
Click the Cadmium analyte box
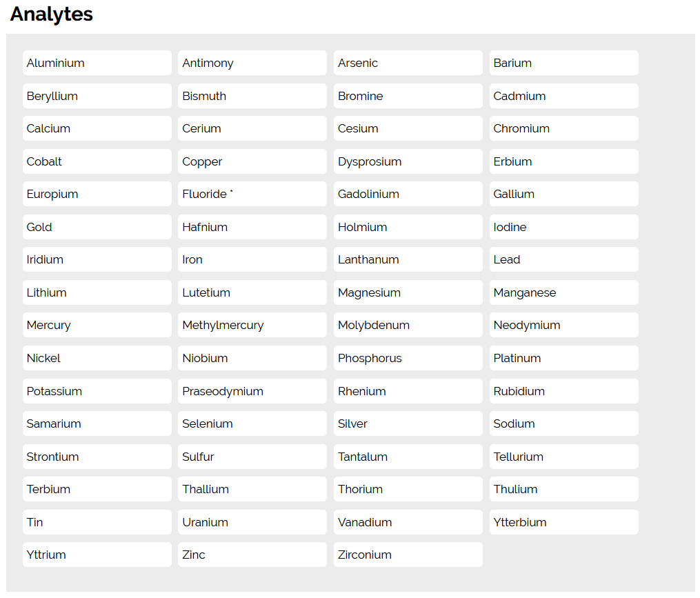pyautogui.click(x=564, y=96)
